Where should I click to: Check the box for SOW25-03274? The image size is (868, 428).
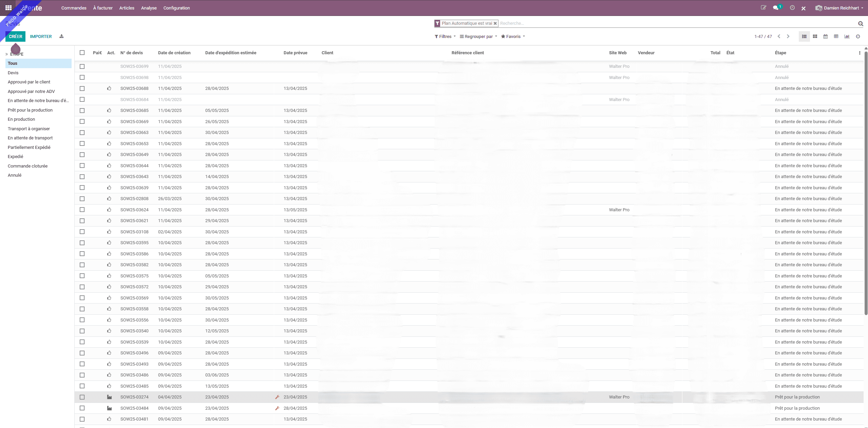coord(82,397)
